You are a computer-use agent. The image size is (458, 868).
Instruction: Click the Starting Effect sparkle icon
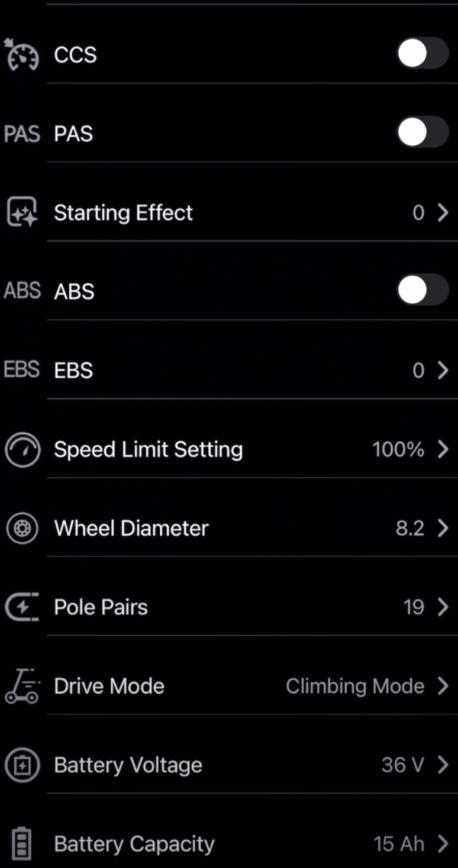tap(22, 212)
